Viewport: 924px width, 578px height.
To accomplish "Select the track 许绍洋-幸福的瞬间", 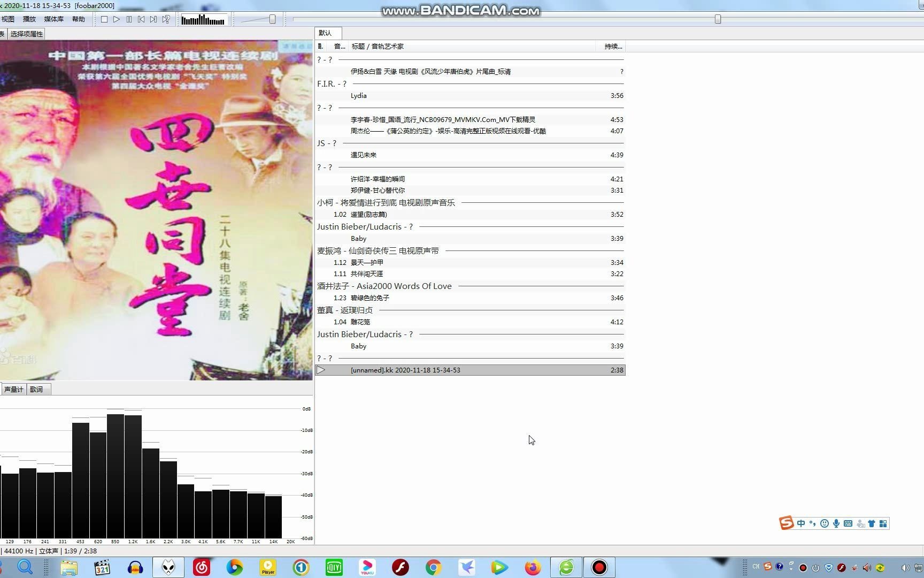I will click(470, 179).
